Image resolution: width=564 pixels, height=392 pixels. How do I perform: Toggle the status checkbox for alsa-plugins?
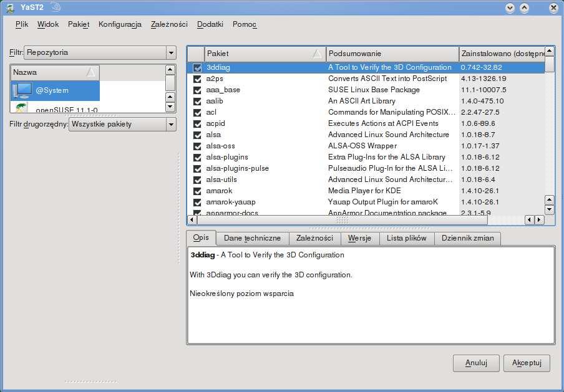coord(197,158)
